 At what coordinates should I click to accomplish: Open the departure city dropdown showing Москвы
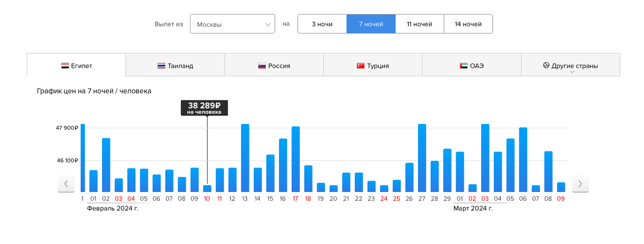click(232, 24)
